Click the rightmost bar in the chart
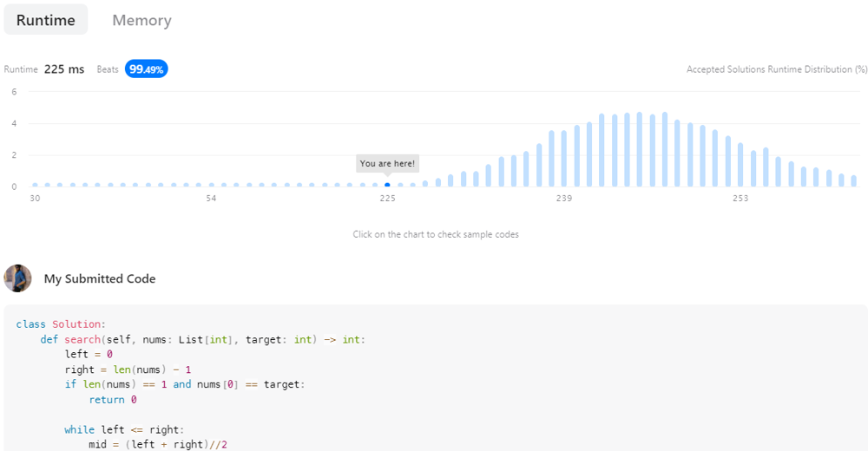 click(x=853, y=180)
